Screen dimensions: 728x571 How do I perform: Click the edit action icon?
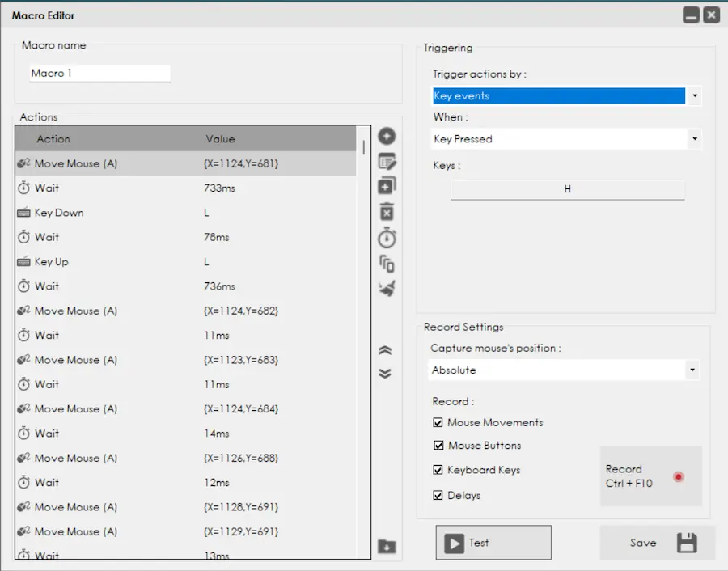tap(387, 161)
